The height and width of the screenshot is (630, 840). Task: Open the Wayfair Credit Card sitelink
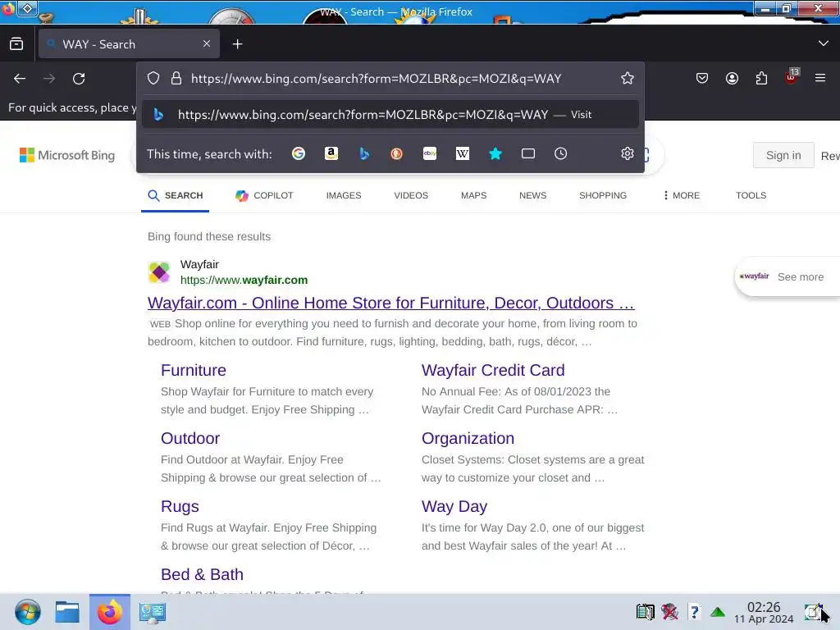(493, 370)
